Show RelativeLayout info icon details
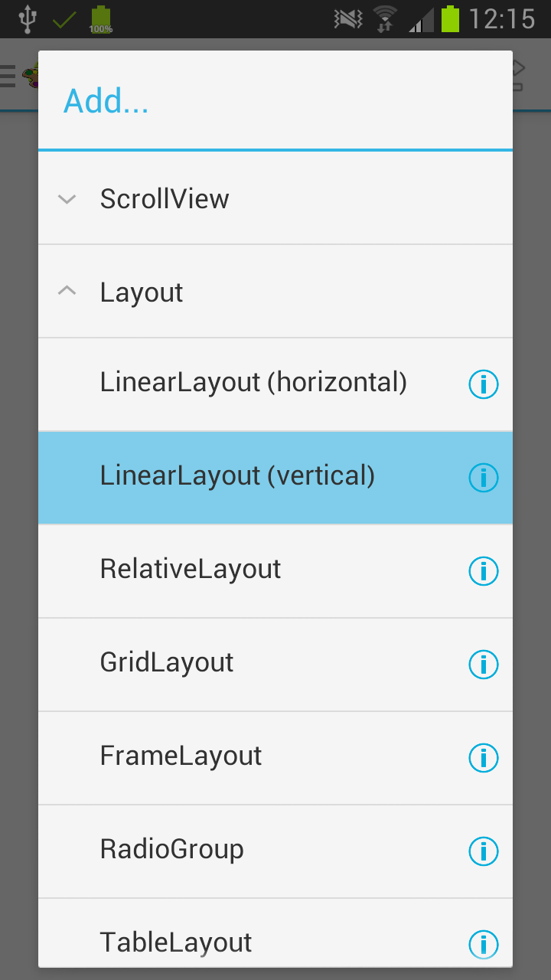This screenshot has height=980, width=551. pyautogui.click(x=483, y=571)
